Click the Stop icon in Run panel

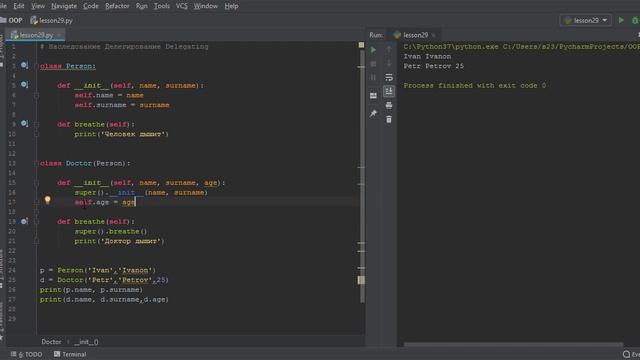pyautogui.click(x=373, y=64)
